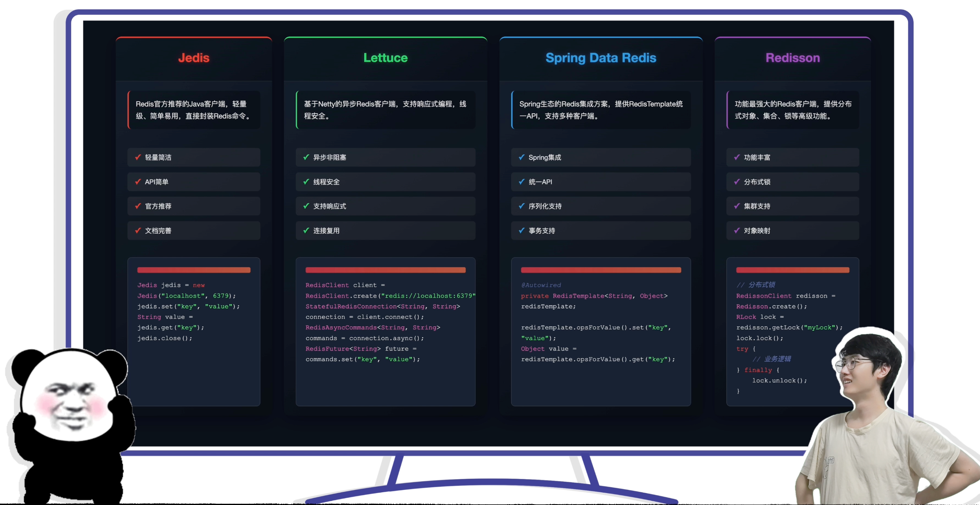Image resolution: width=980 pixels, height=505 pixels.
Task: Click the checkmark beside 对象映射
Action: tap(737, 231)
